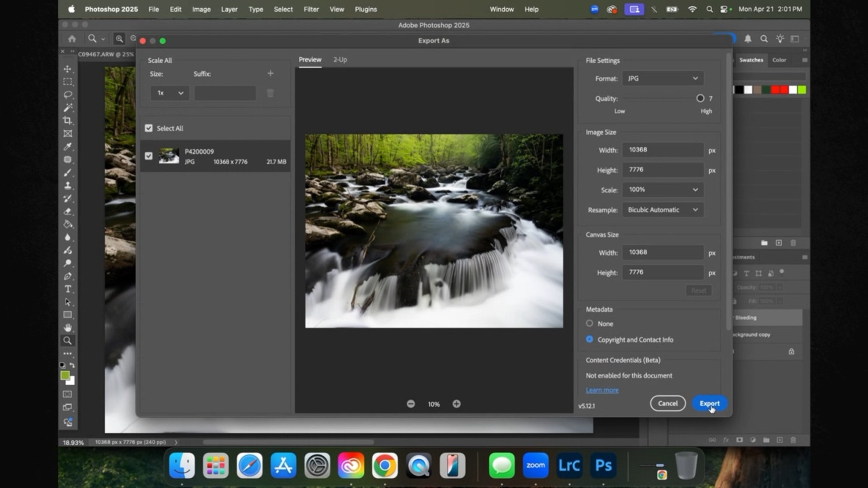Open the Resample dropdown
This screenshot has width=868, height=488.
click(x=662, y=210)
